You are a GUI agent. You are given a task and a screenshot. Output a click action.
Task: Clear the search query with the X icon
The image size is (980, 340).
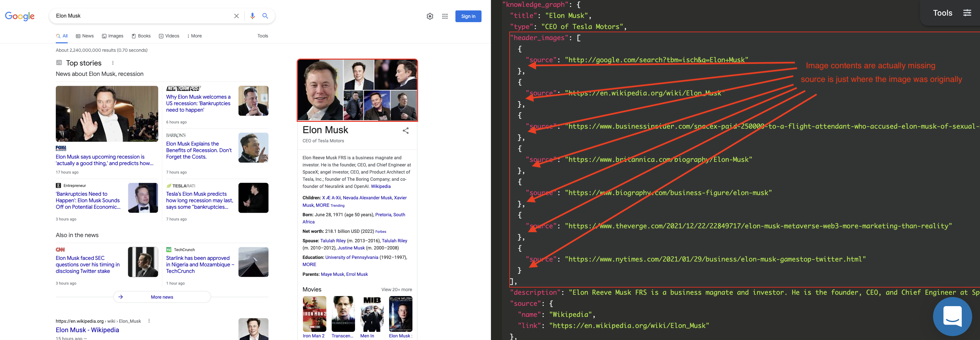tap(236, 16)
